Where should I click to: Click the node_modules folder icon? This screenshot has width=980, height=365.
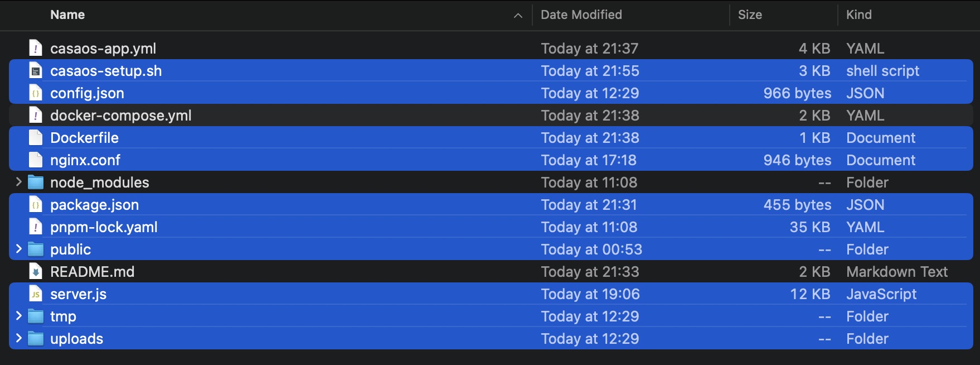click(36, 182)
